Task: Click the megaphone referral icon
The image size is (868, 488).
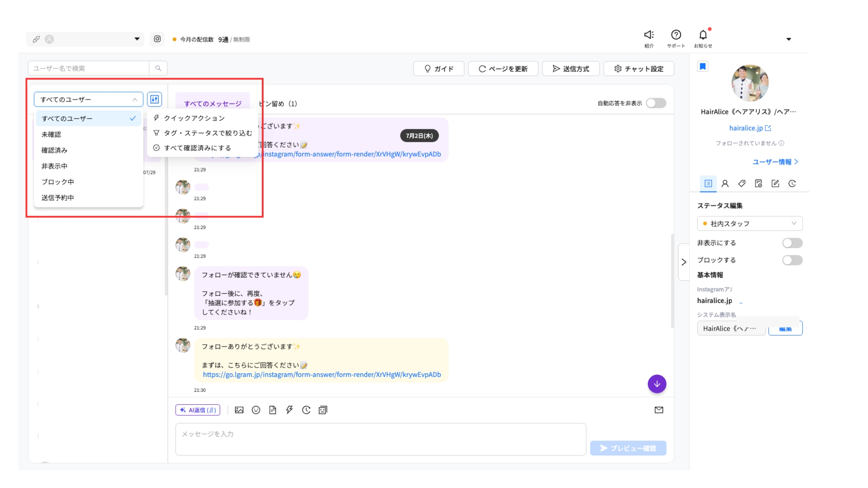Action: (x=649, y=35)
